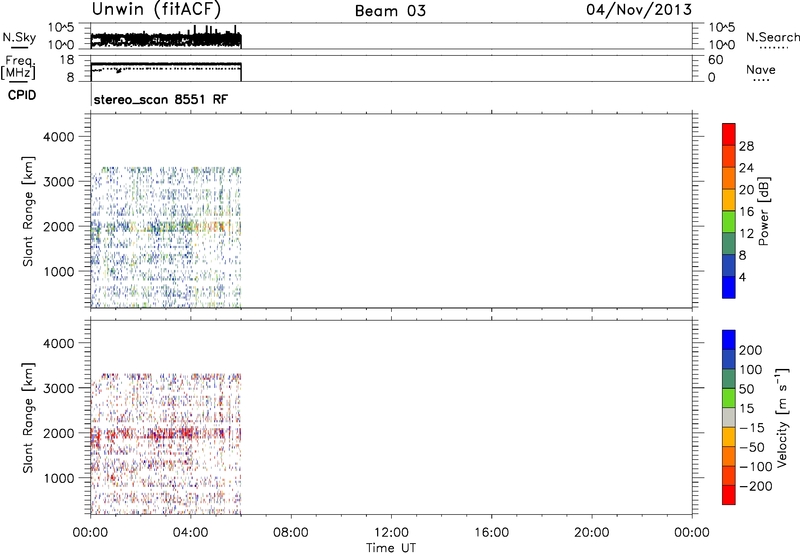The width and height of the screenshot is (800, 554).
Task: Click the 'CPID' label
Action: pos(22,95)
